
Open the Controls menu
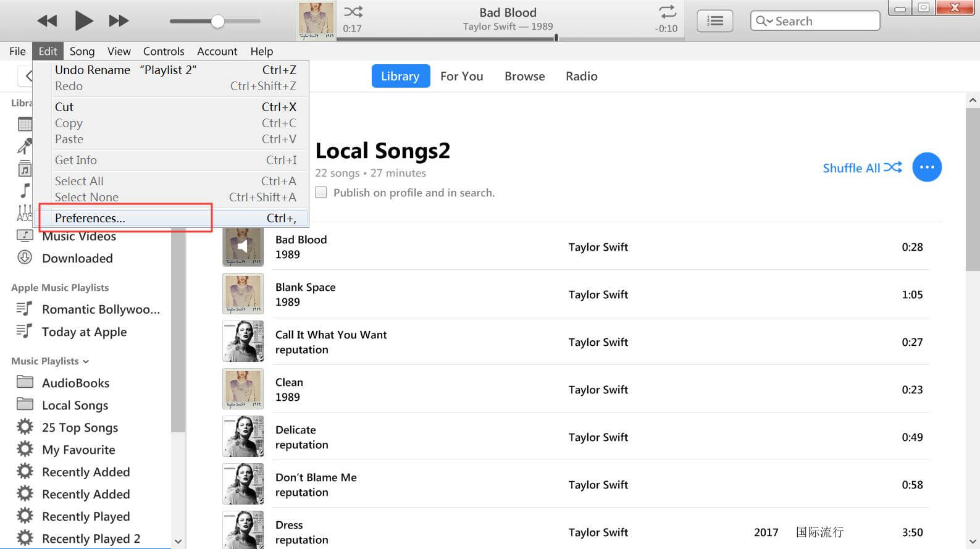[x=164, y=51]
